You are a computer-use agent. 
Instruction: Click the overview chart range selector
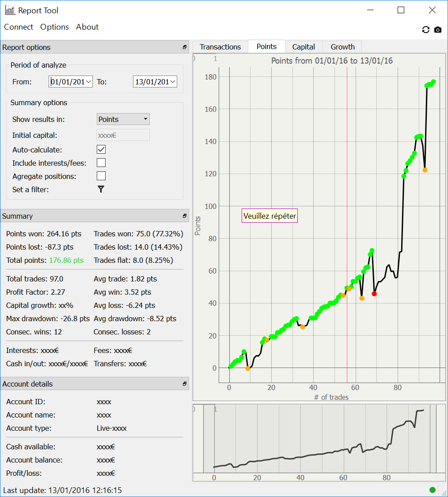point(319,439)
